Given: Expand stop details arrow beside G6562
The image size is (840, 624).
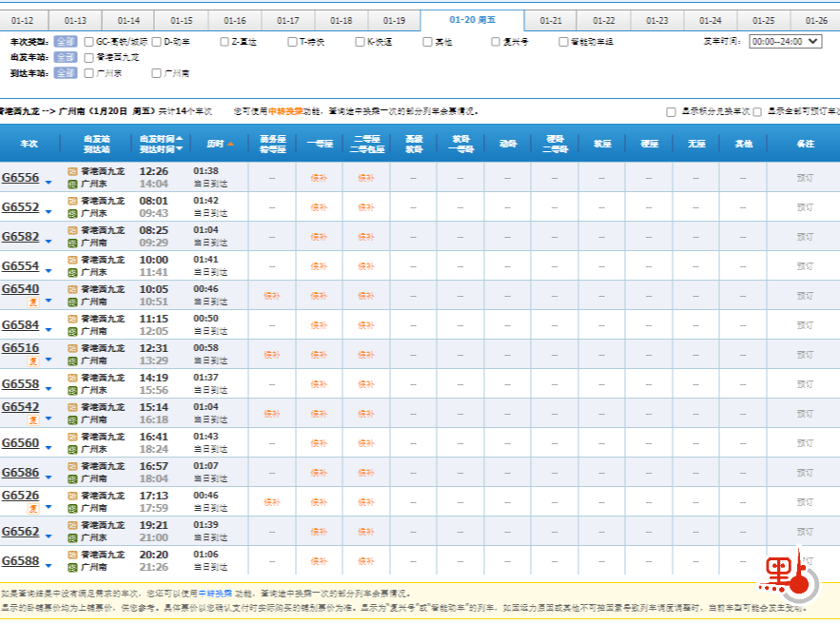Looking at the screenshot, I should pyautogui.click(x=49, y=536).
